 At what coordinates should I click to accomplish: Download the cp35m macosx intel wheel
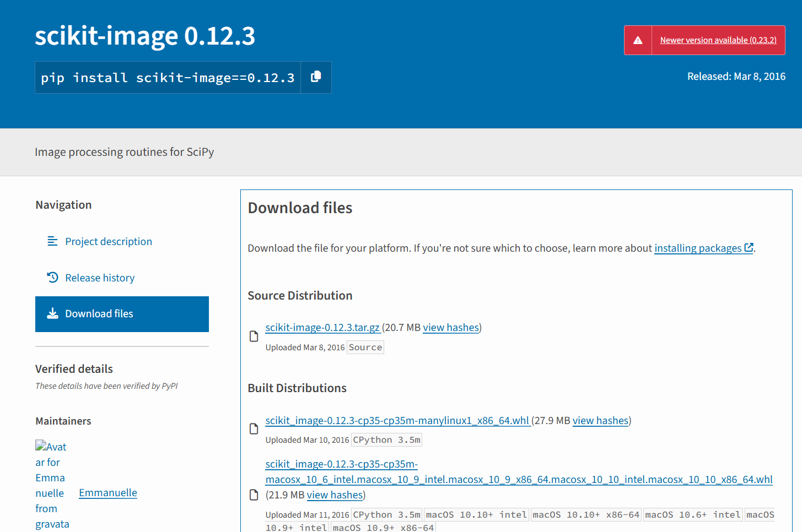519,472
